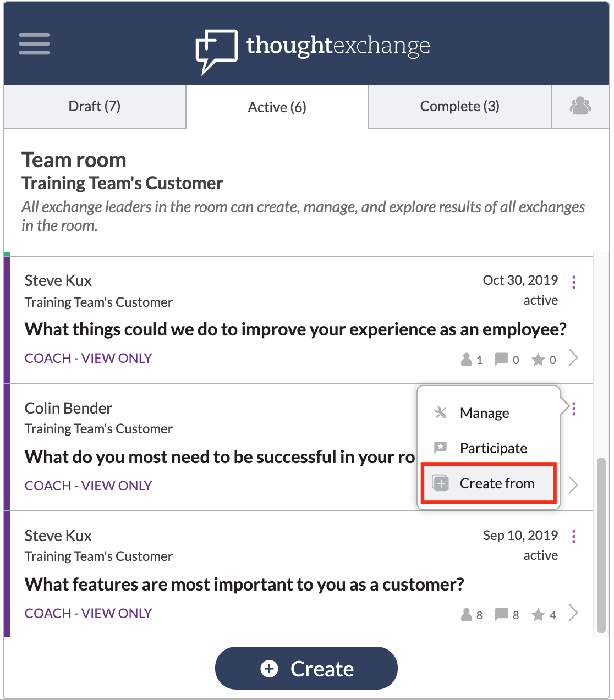Click star ratings icon on customer features exchange

(x=538, y=615)
